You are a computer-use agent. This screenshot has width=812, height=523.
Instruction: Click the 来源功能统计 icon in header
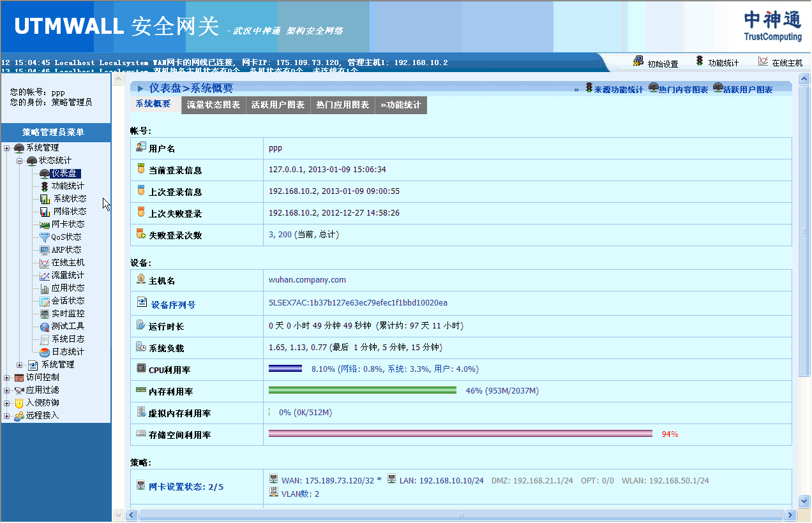click(589, 89)
